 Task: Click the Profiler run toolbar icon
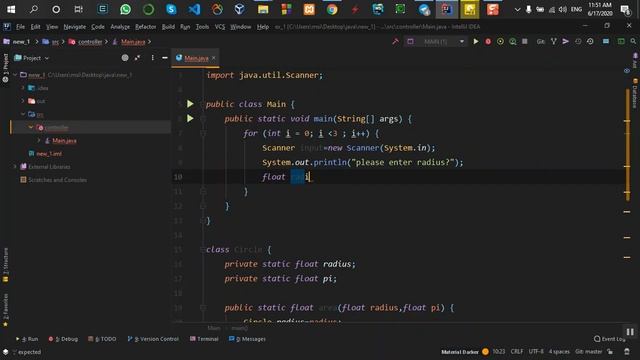pyautogui.click(x=513, y=41)
